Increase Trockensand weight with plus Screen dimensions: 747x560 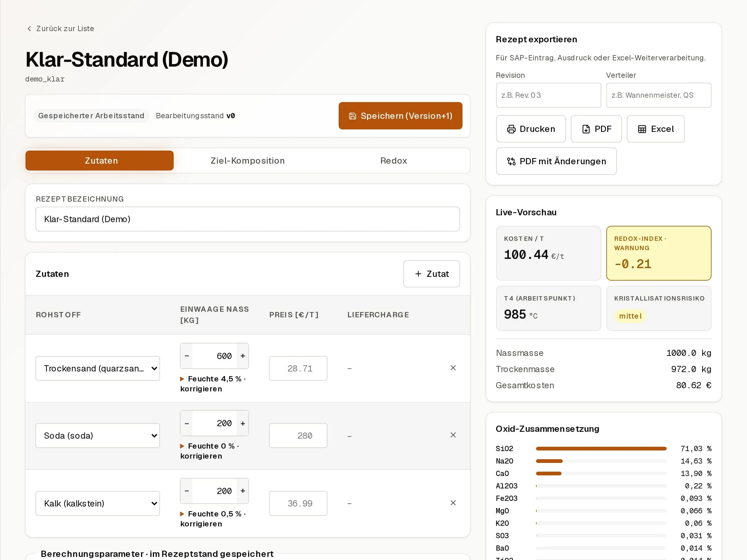[x=242, y=356]
